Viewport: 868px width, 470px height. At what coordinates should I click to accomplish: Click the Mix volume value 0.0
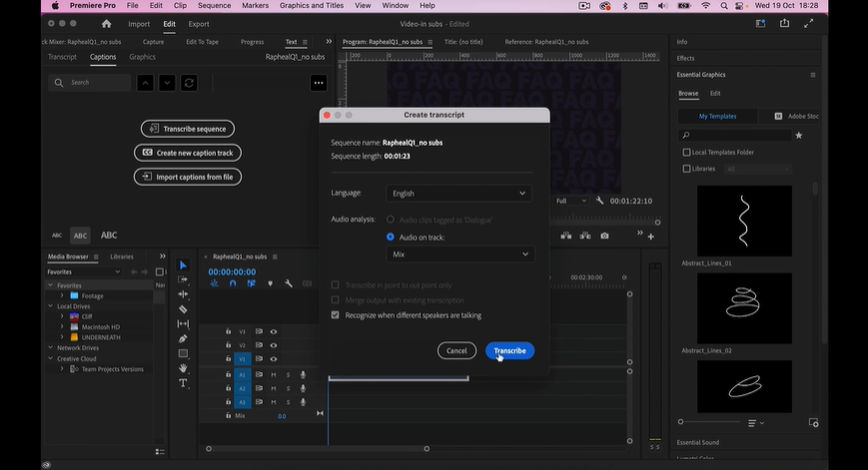(x=282, y=416)
